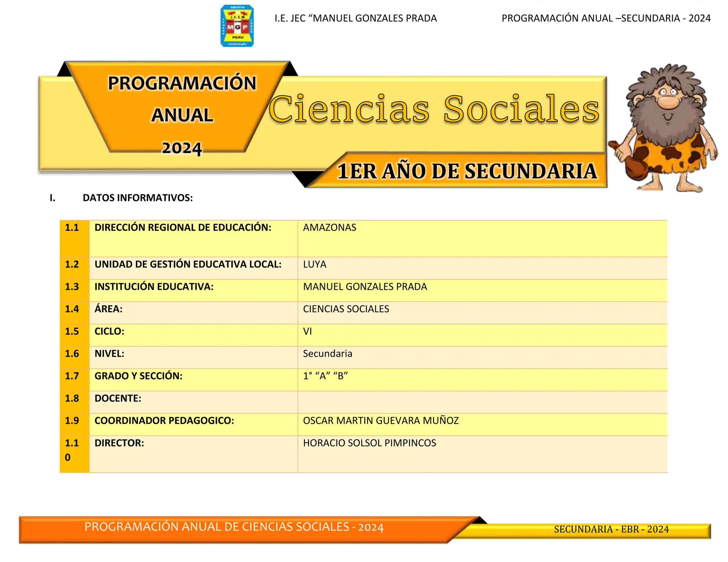728x562 pixels.
Task: Click the row number cell '1.9'
Action: [x=74, y=425]
